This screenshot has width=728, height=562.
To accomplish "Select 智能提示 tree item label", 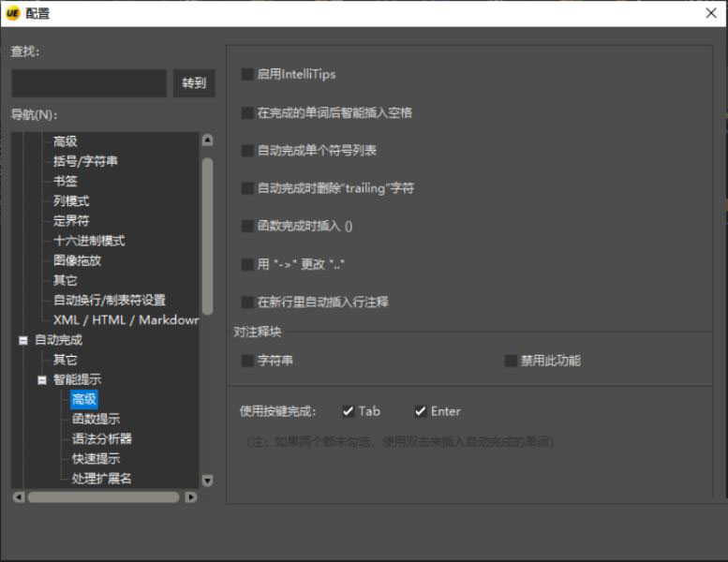I will pyautogui.click(x=77, y=379).
